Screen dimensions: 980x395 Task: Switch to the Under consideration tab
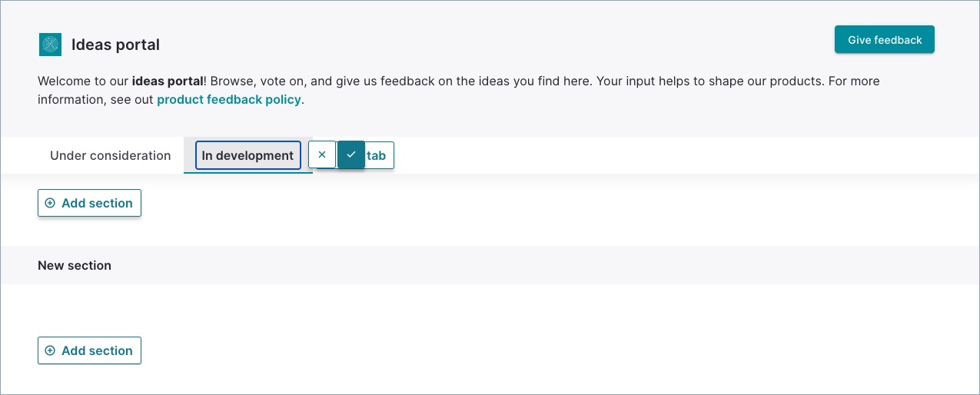[x=111, y=155]
